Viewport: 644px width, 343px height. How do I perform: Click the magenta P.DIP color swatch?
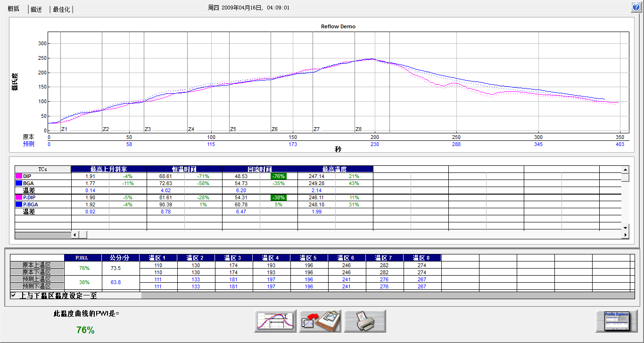(19, 198)
